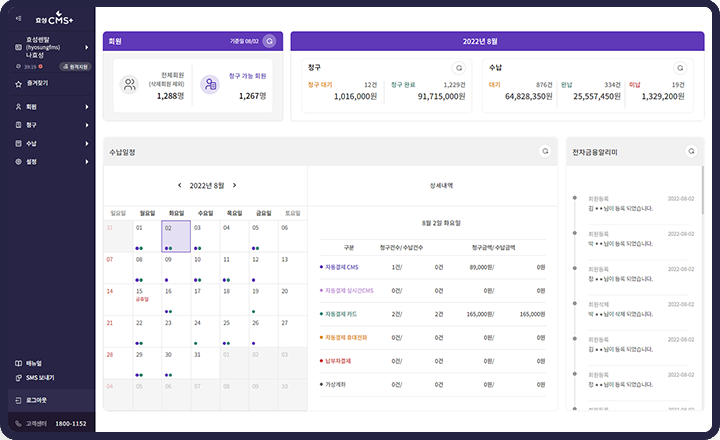Click the 89,000원 청구금액 in CMS row
This screenshot has height=440, width=720.
pos(482,267)
